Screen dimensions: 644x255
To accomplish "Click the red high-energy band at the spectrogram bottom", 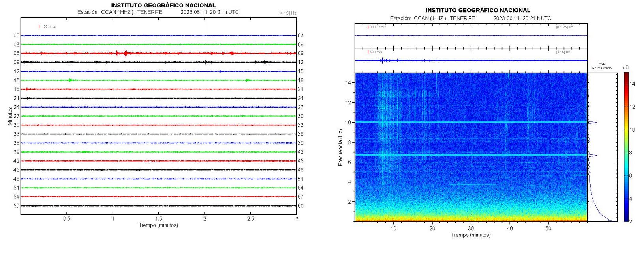I will (471, 220).
